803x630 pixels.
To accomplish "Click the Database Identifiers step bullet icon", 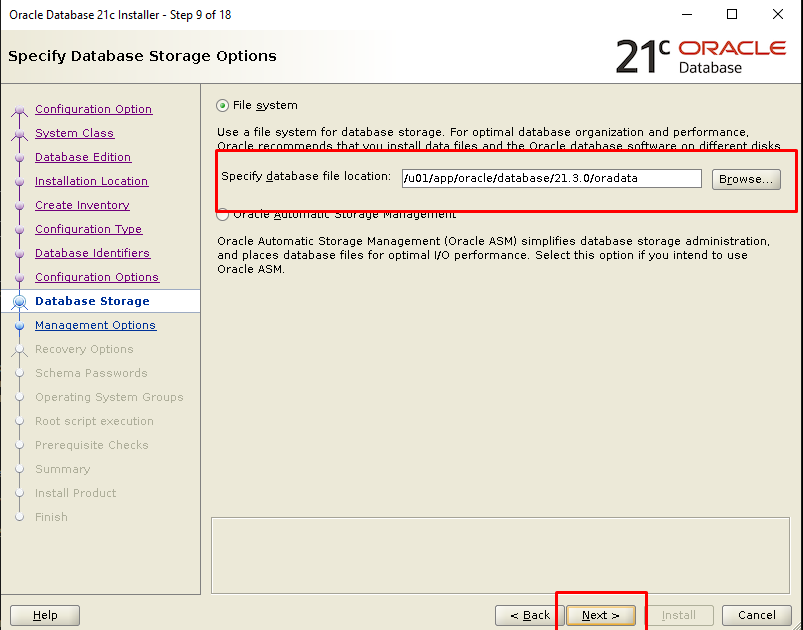I will [x=19, y=254].
